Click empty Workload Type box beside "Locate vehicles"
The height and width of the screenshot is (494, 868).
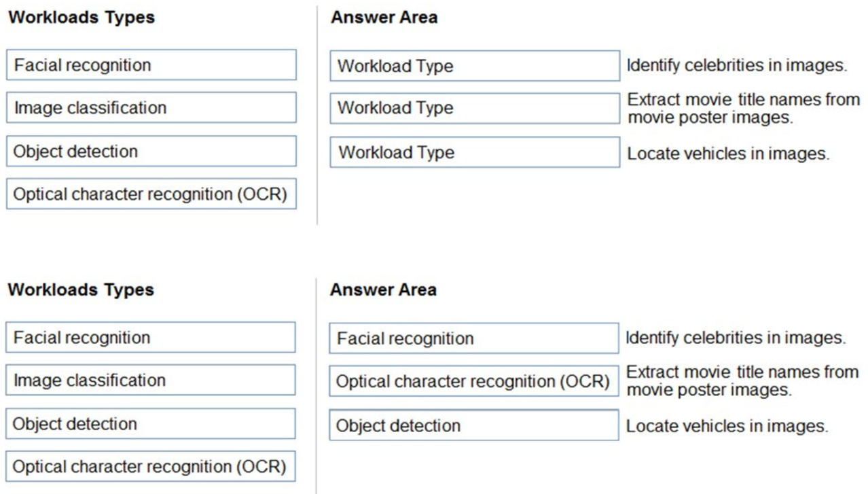(475, 152)
